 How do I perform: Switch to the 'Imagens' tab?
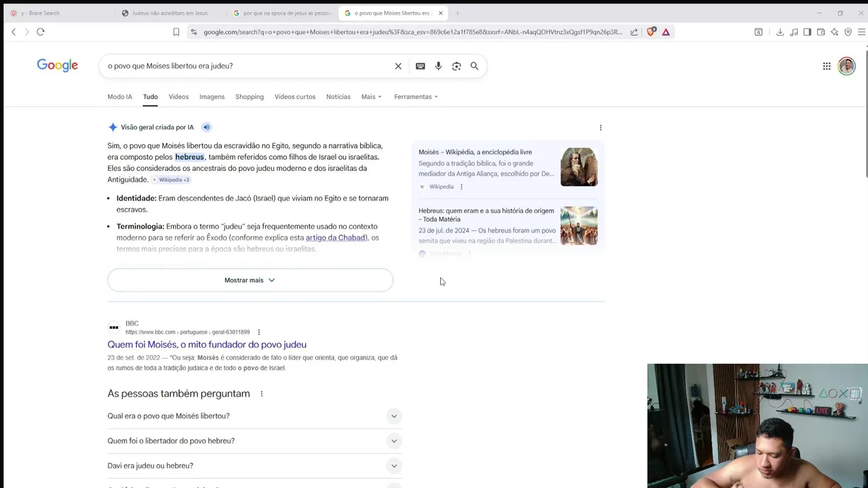coord(212,97)
